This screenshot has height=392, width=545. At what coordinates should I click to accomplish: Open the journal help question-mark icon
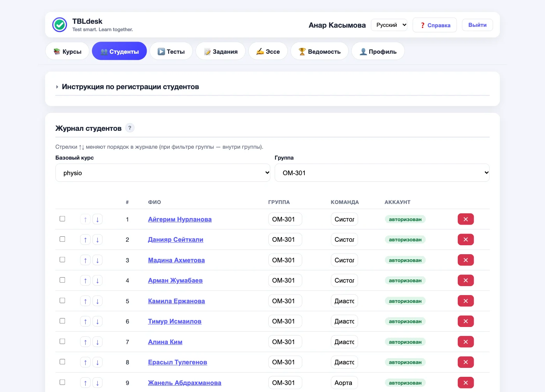point(130,128)
